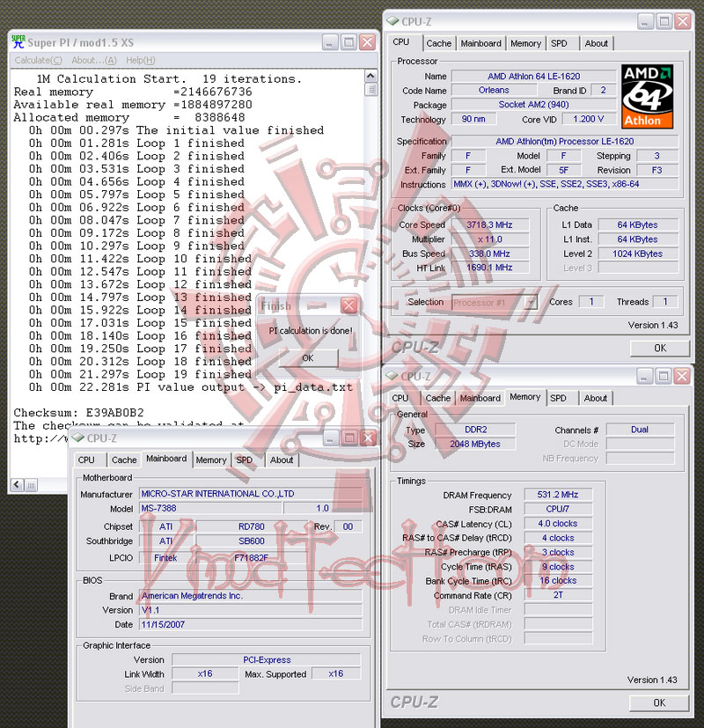Switch to About tab in top CPU-Z window
The height and width of the screenshot is (728, 704).
[x=596, y=44]
